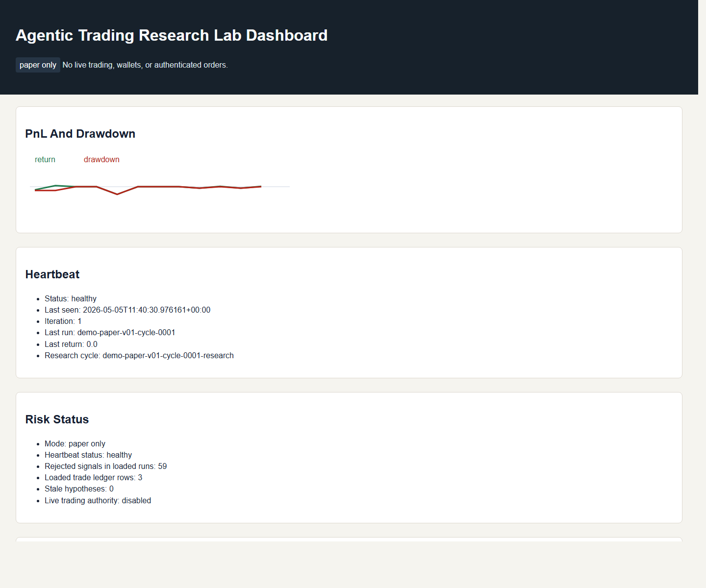Screen dimensions: 706x588
Task: Click the green 'return' chart legend label
Action: pyautogui.click(x=45, y=159)
